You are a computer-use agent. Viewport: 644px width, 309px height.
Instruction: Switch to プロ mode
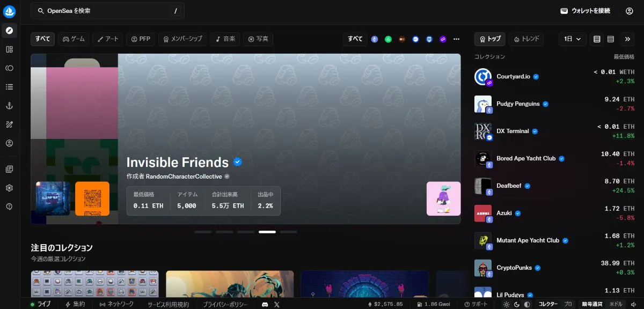[x=568, y=304]
